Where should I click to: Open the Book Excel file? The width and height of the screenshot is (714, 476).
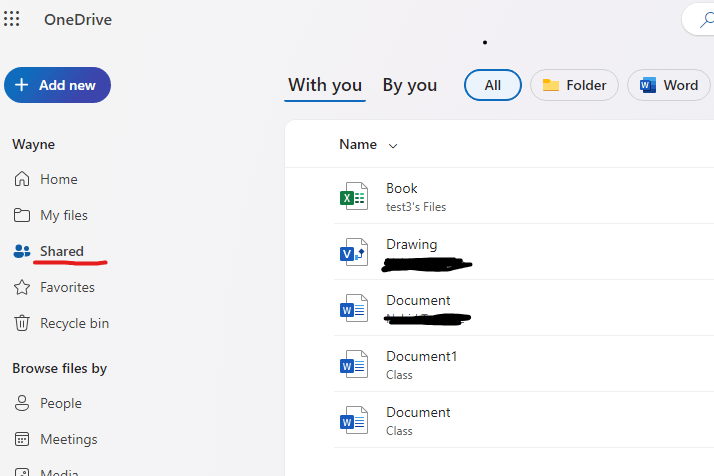402,189
